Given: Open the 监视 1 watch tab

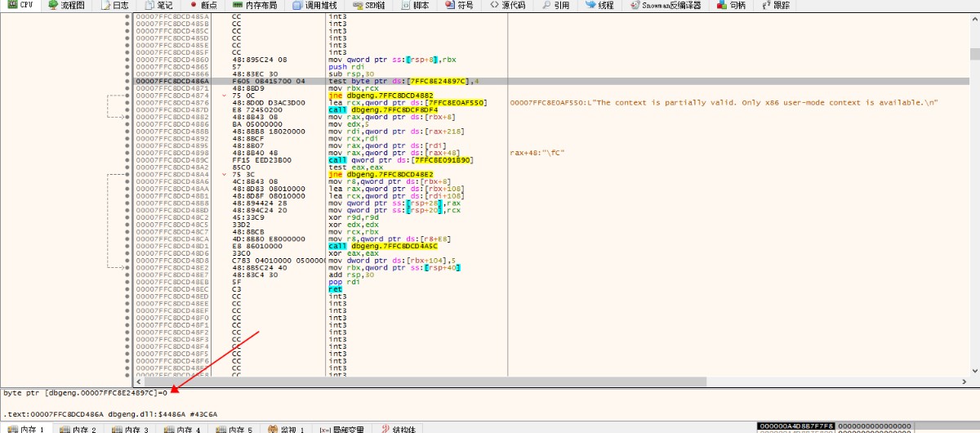Looking at the screenshot, I should click(287, 428).
